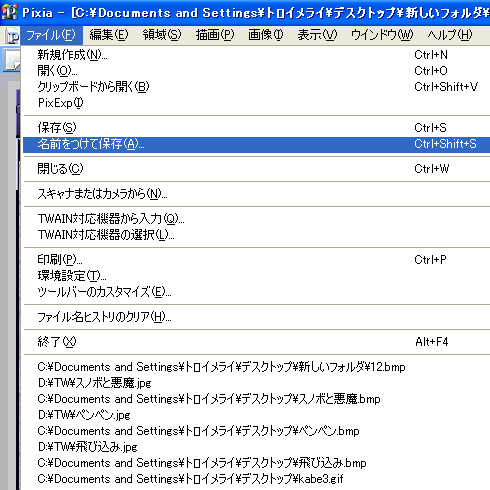Open the 画像(I) menu
This screenshot has height=490, width=490.
click(266, 35)
